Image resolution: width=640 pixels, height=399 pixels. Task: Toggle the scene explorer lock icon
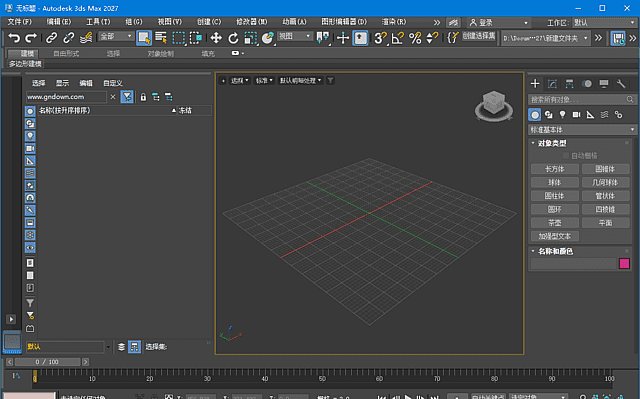click(x=143, y=97)
